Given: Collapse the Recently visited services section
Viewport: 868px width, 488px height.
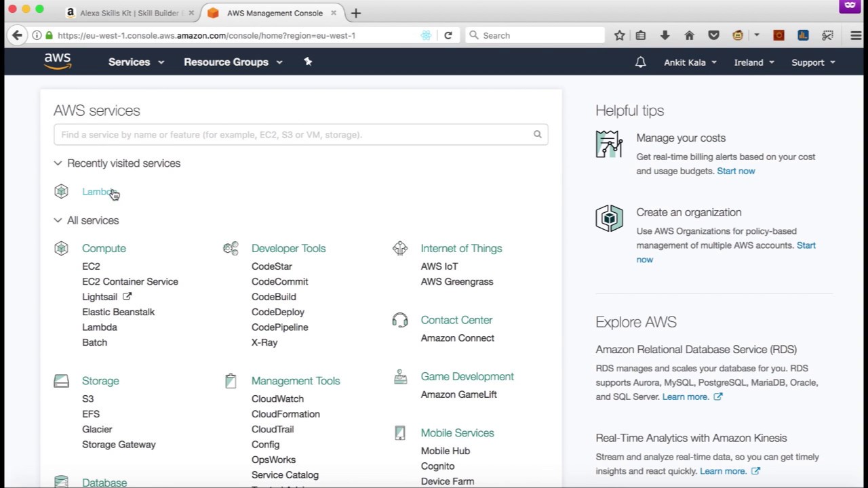Looking at the screenshot, I should click(x=58, y=163).
